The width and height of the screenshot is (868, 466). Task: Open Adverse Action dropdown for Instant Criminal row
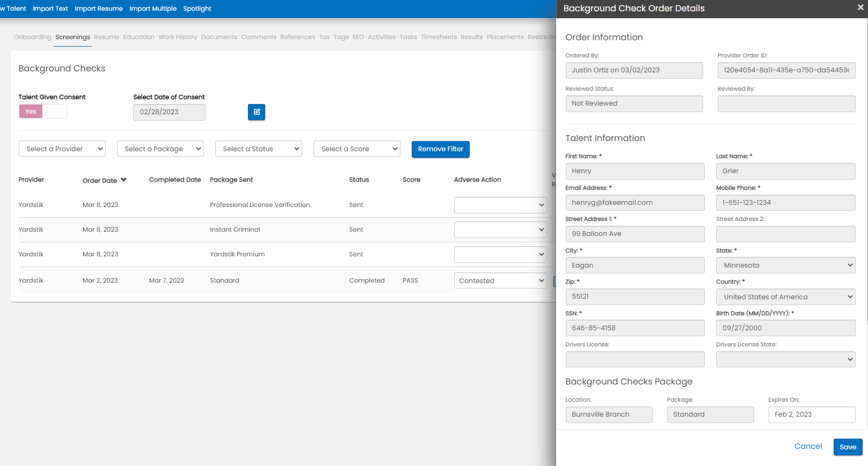click(x=500, y=230)
